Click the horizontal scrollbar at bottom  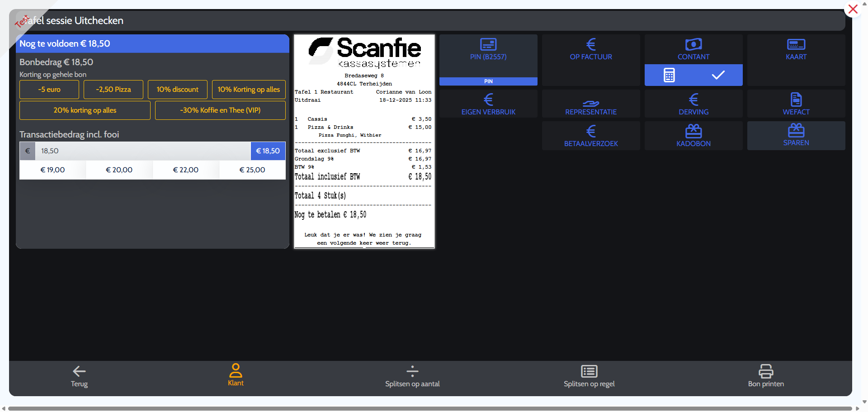point(429,408)
